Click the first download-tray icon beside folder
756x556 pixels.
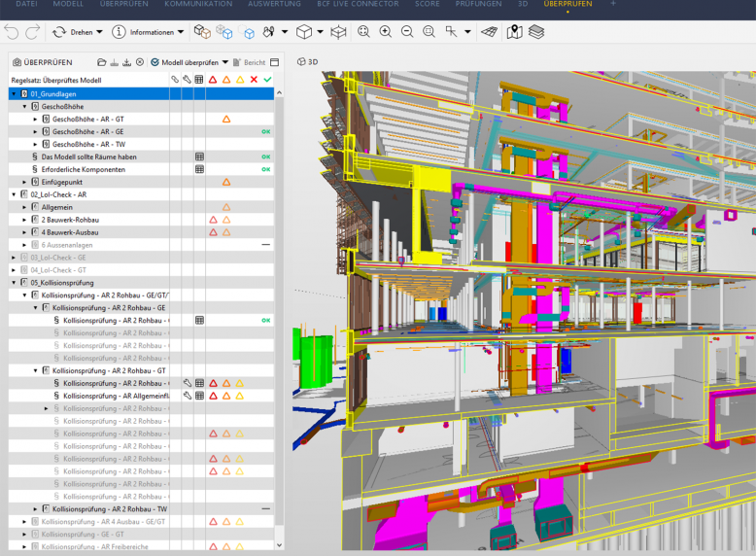tap(115, 62)
